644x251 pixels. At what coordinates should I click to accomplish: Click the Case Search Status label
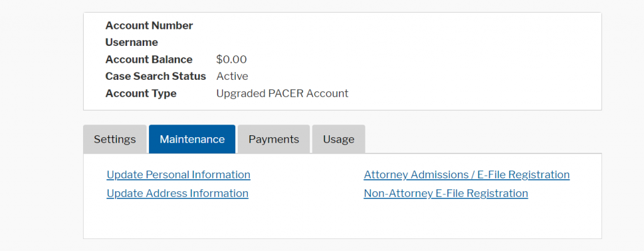pyautogui.click(x=156, y=76)
